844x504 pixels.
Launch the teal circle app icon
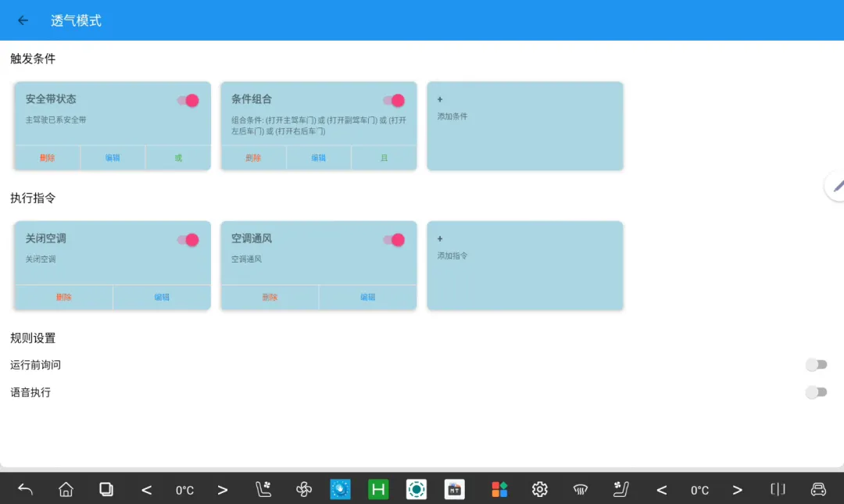416,489
